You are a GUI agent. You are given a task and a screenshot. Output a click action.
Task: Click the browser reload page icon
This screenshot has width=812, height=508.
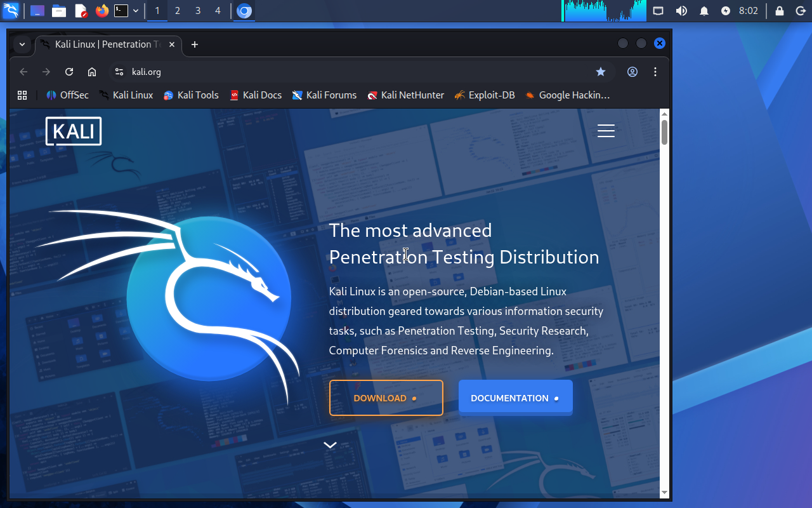69,72
